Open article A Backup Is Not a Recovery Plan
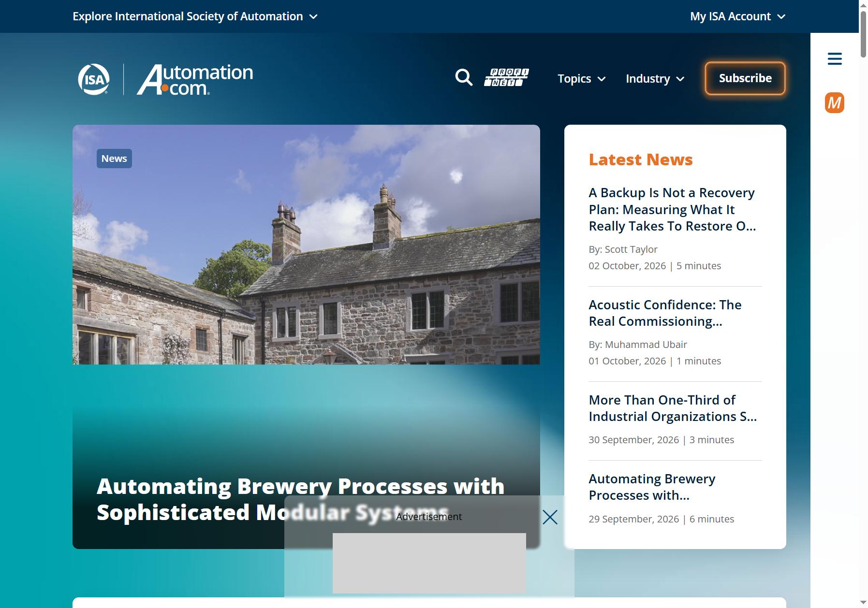The width and height of the screenshot is (868, 608). coord(672,209)
